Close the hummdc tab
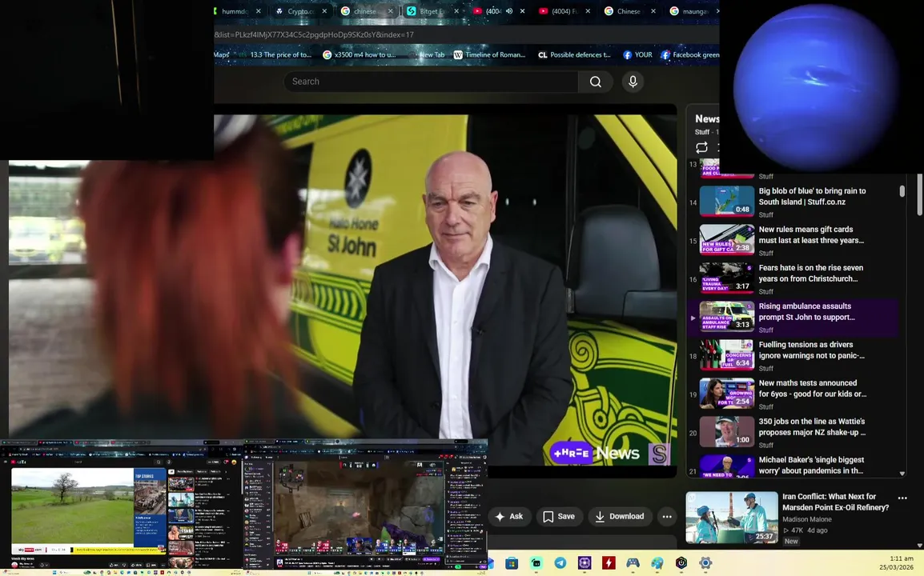This screenshot has width=924, height=576. click(x=258, y=11)
